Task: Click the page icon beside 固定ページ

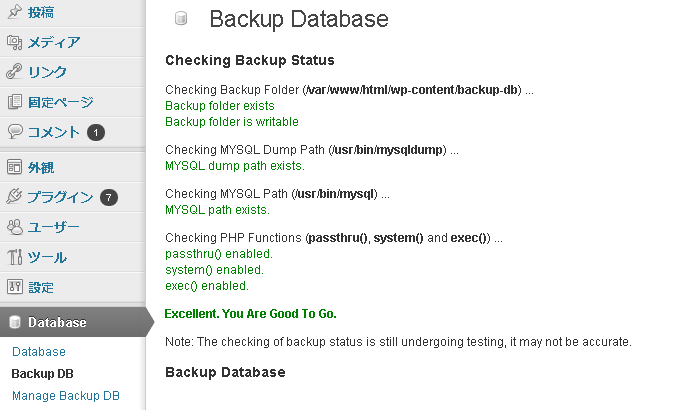Action: 14,101
